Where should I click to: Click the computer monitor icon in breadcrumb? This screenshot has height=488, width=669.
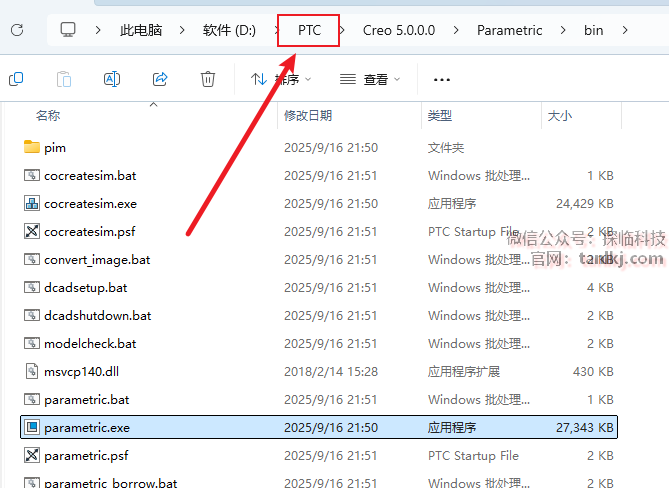pos(68,30)
